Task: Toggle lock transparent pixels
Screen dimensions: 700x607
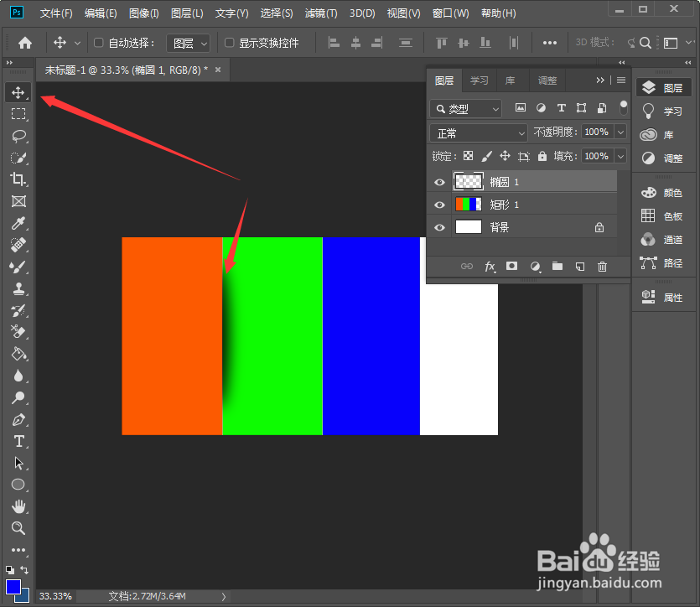Action: point(468,156)
